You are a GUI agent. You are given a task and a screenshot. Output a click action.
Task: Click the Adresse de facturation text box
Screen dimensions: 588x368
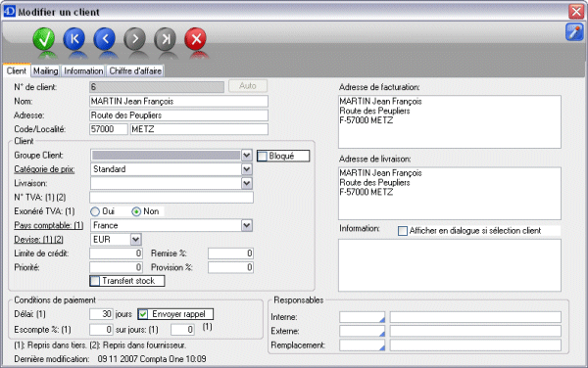(x=450, y=121)
